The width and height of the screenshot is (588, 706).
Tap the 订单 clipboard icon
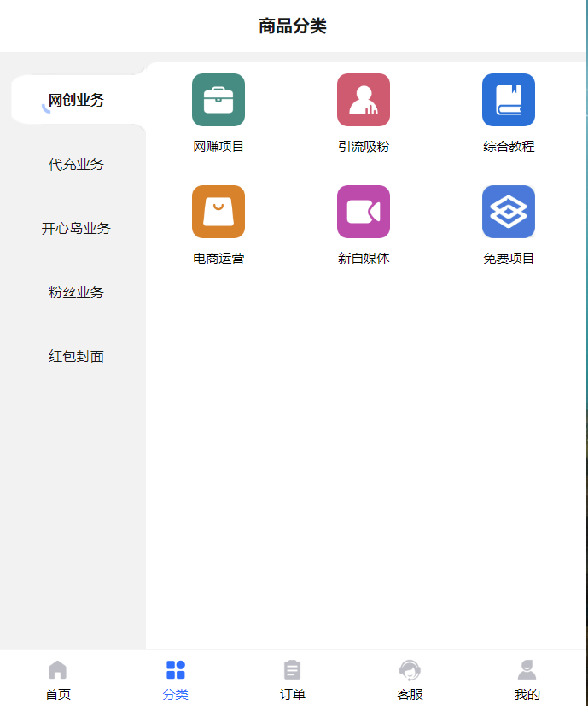click(x=293, y=670)
